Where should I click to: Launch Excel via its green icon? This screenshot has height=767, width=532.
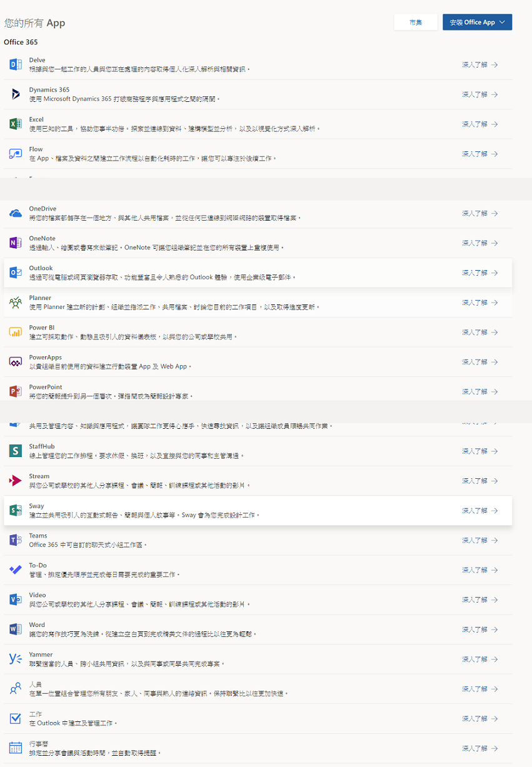16,124
